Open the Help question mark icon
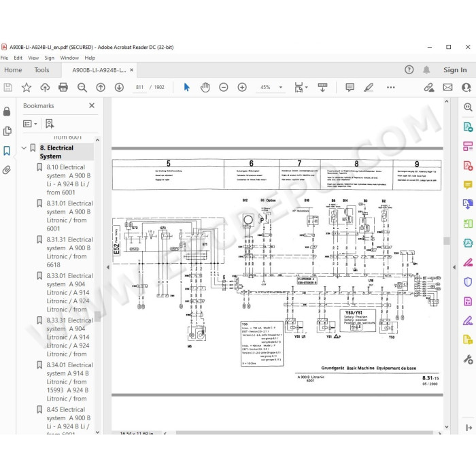476x476 pixels. point(409,70)
